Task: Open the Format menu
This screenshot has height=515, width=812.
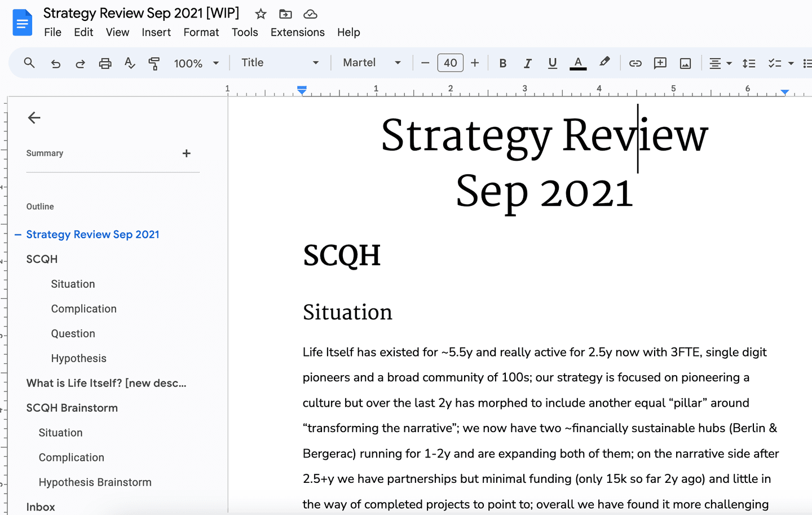Action: click(x=201, y=32)
